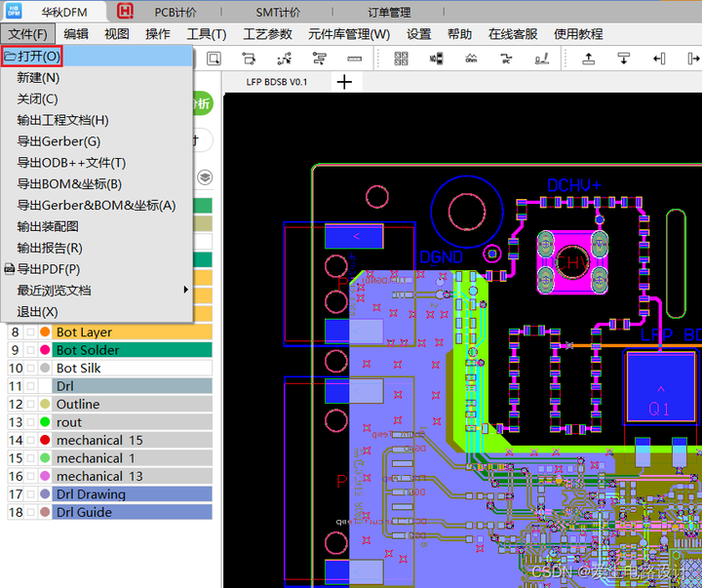Enable the Outline layer checkbox
This screenshot has width=702, height=588.
coord(30,405)
